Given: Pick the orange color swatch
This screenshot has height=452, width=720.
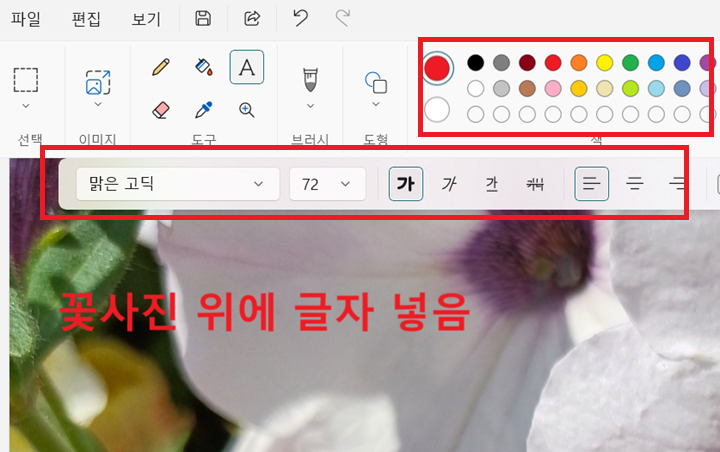Looking at the screenshot, I should pos(579,62).
